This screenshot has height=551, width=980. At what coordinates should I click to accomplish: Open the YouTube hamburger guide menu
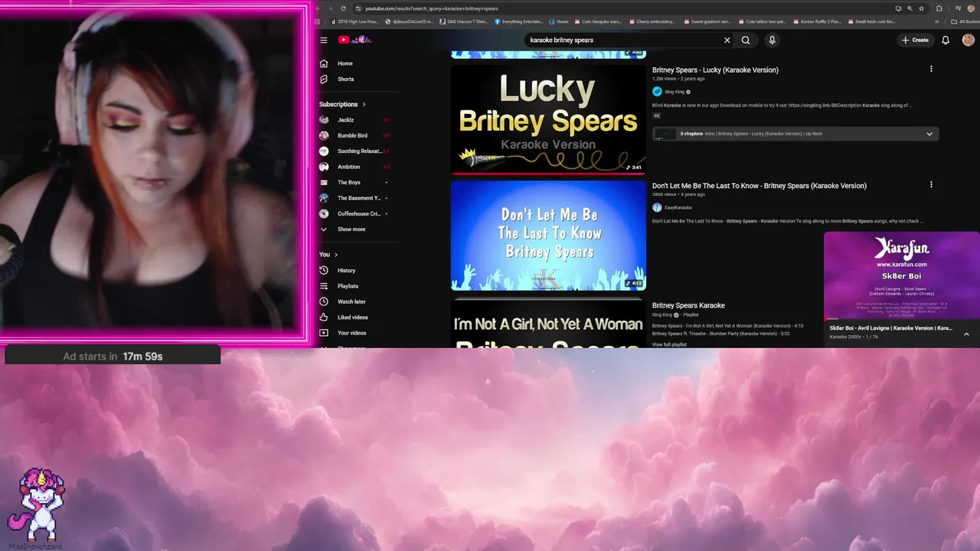click(324, 40)
